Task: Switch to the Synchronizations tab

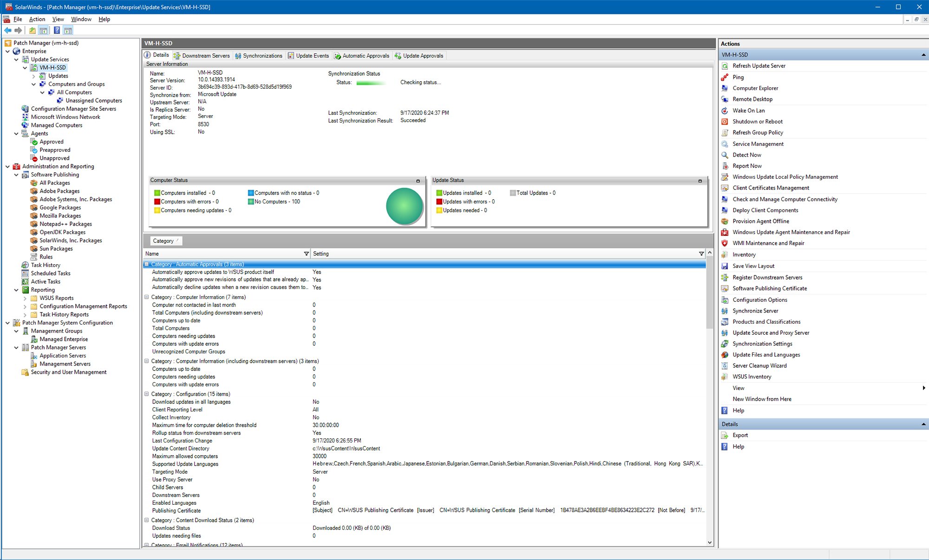Action: pos(262,56)
